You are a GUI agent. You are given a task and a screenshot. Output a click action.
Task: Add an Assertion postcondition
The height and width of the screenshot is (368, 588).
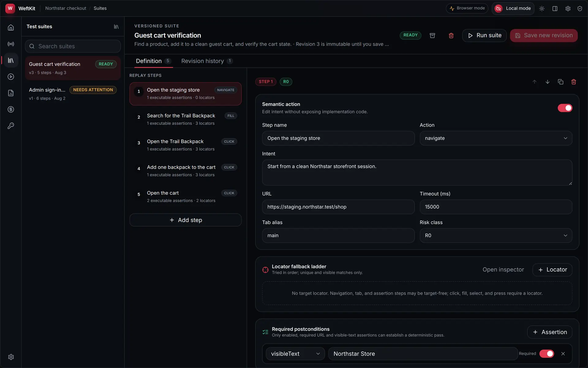click(549, 332)
